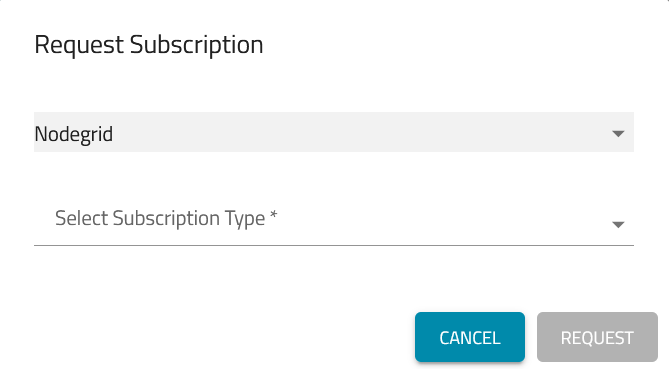Click the arrow icon beside Nodegrid

[618, 134]
